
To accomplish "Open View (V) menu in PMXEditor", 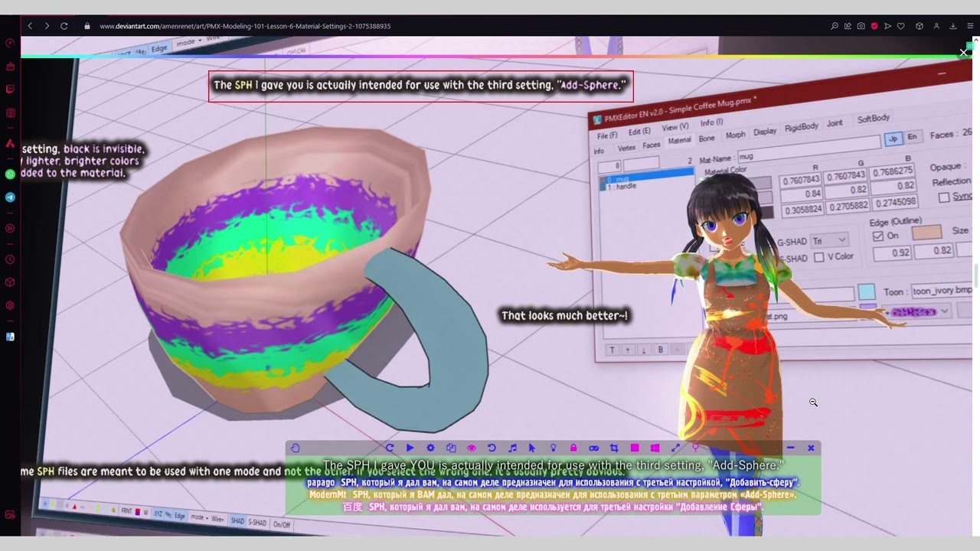I will (675, 127).
